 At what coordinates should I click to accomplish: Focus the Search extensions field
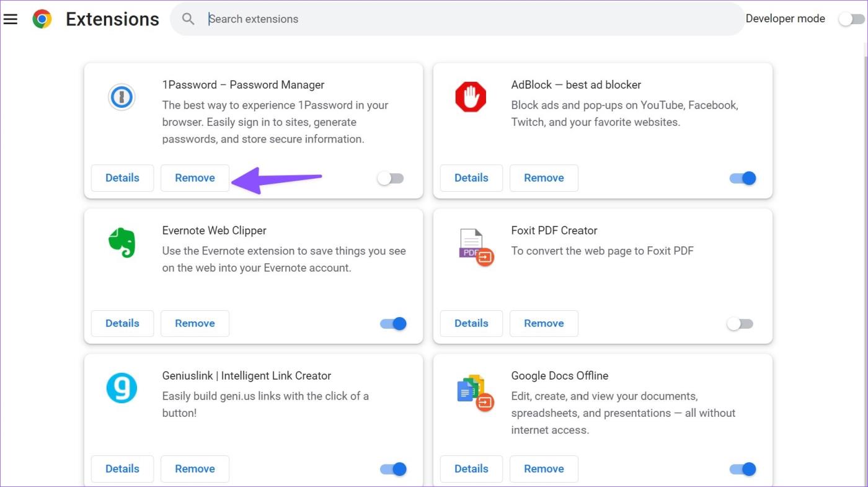pyautogui.click(x=457, y=19)
